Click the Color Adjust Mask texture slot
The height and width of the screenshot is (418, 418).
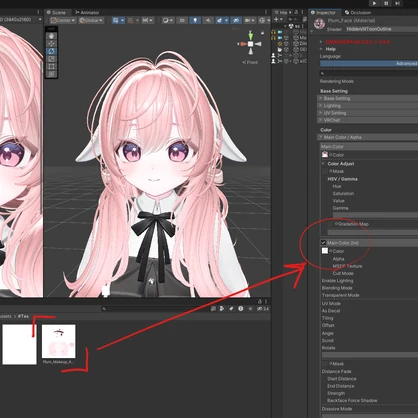(325, 171)
